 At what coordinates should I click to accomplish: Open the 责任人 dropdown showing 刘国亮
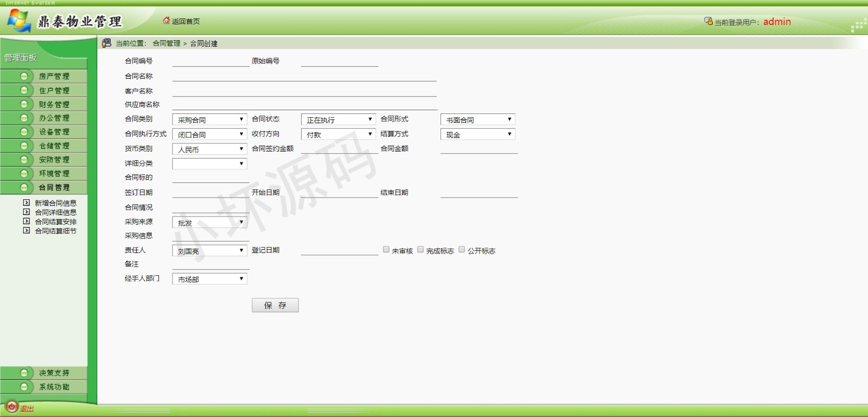pyautogui.click(x=210, y=250)
